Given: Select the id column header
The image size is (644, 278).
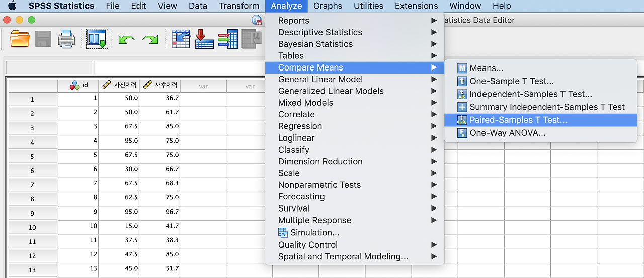Looking at the screenshot, I should point(78,86).
